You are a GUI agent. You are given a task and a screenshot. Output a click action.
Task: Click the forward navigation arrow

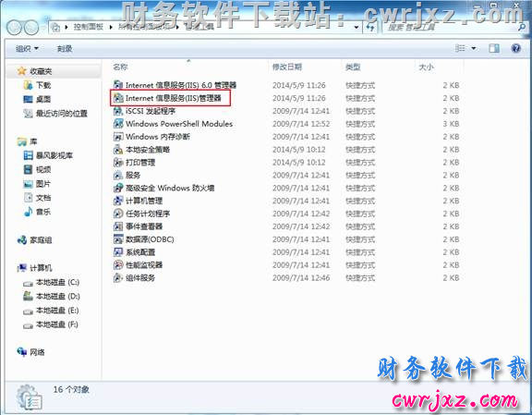pyautogui.click(x=31, y=28)
